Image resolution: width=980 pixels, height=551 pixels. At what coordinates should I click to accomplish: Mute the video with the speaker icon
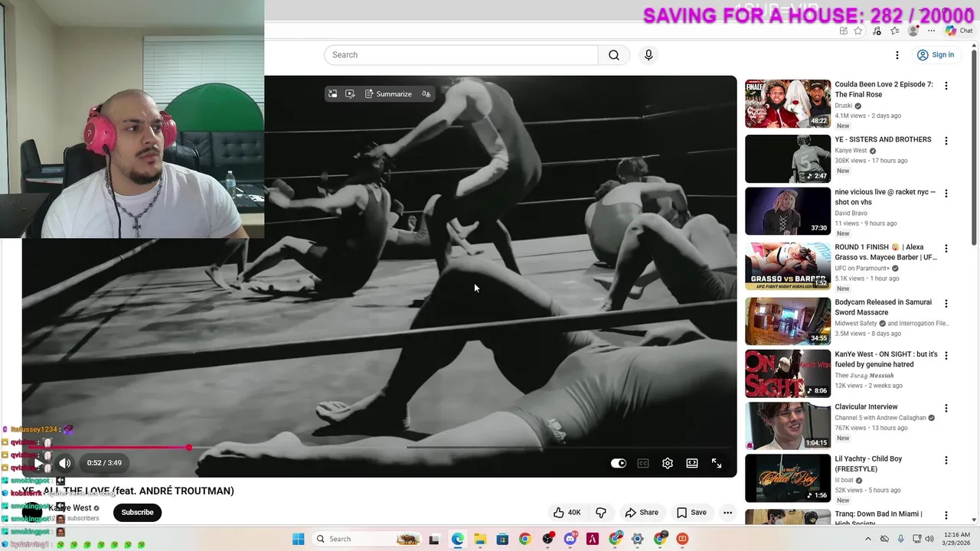[65, 463]
